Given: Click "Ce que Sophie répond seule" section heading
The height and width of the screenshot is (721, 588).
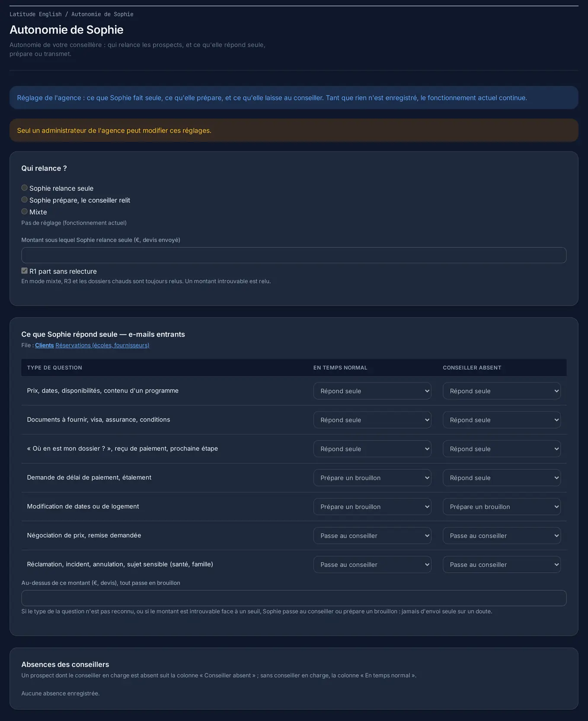Looking at the screenshot, I should pos(103,334).
